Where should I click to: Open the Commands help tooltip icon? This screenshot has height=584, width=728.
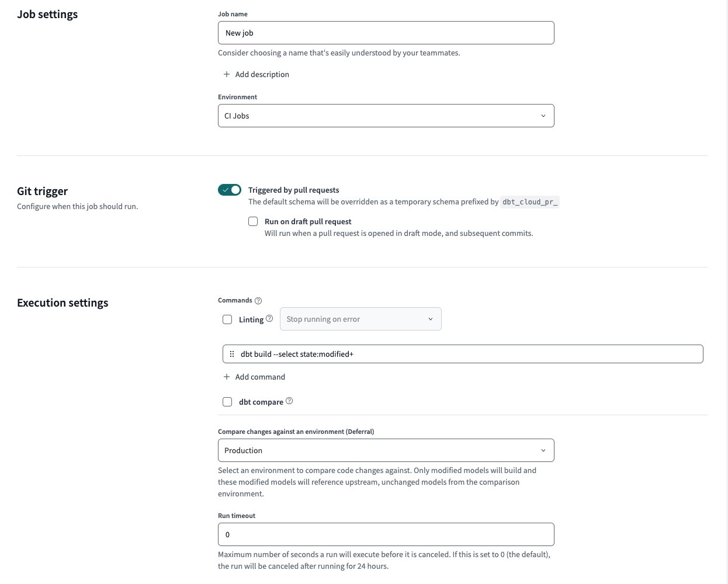pos(258,300)
